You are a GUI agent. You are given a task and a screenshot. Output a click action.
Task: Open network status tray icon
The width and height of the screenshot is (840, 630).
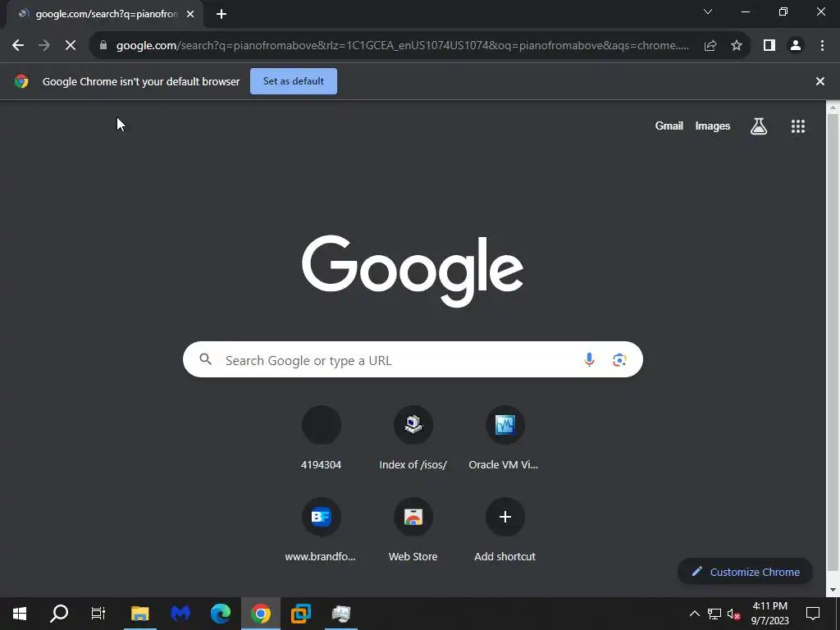coord(714,614)
